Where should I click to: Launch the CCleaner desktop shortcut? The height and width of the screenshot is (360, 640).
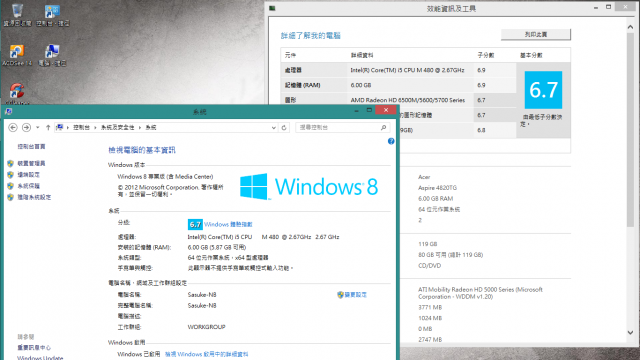[x=17, y=94]
